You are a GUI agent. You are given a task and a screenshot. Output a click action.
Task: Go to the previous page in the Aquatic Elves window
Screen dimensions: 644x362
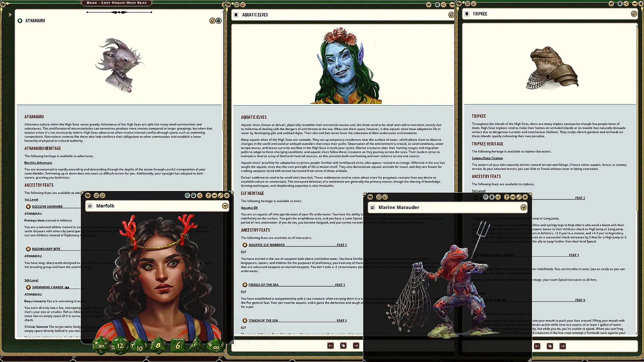pos(330,346)
